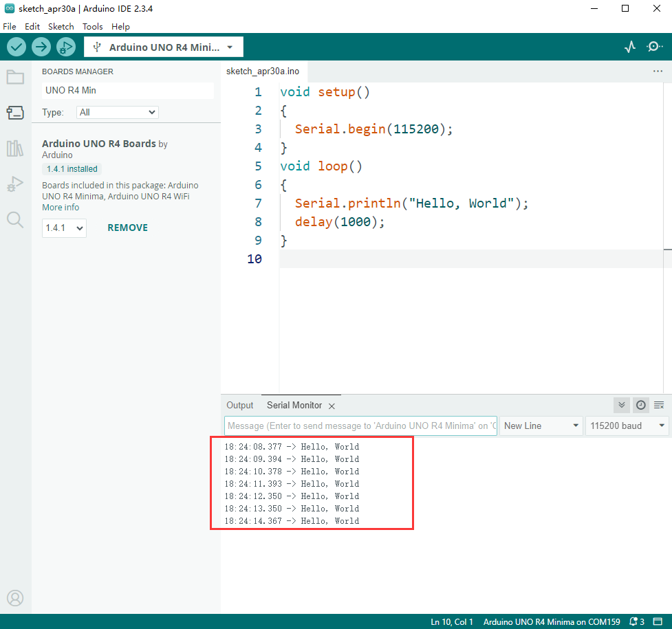This screenshot has width=672, height=629.
Task: Open the Serial Monitor magnifier icon in toolbar
Action: (654, 47)
